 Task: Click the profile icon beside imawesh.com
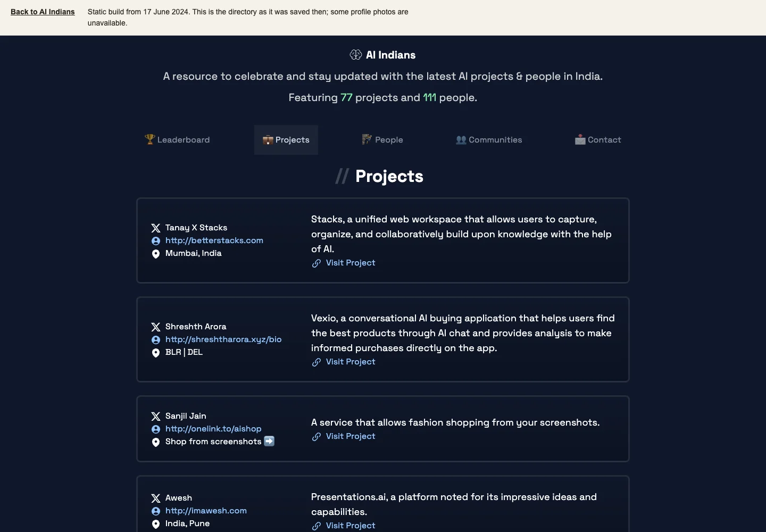(156, 511)
